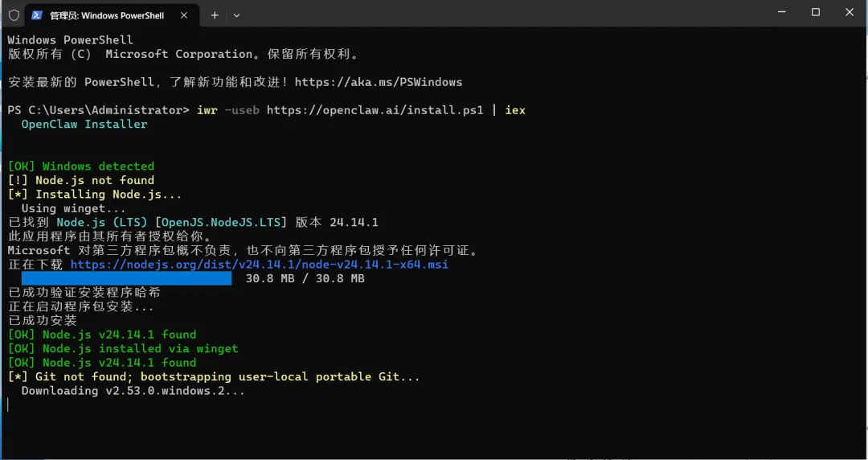The height and width of the screenshot is (460, 868).
Task: Expand the new tab profile dropdown
Action: tap(236, 15)
